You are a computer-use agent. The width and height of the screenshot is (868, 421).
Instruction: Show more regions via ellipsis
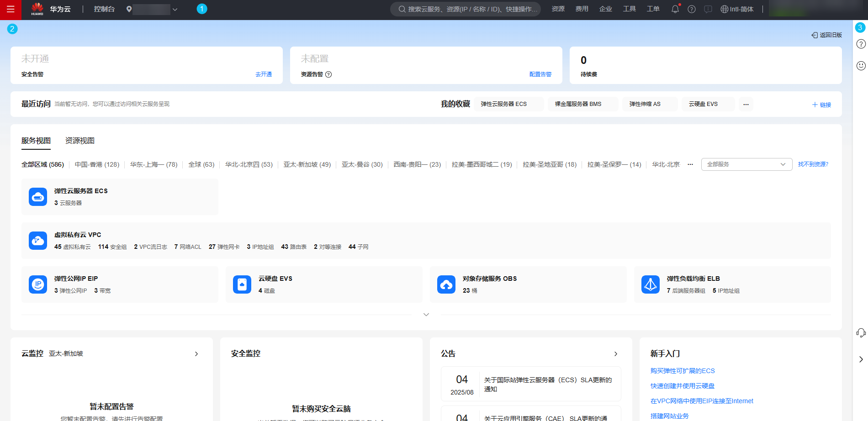click(x=690, y=164)
